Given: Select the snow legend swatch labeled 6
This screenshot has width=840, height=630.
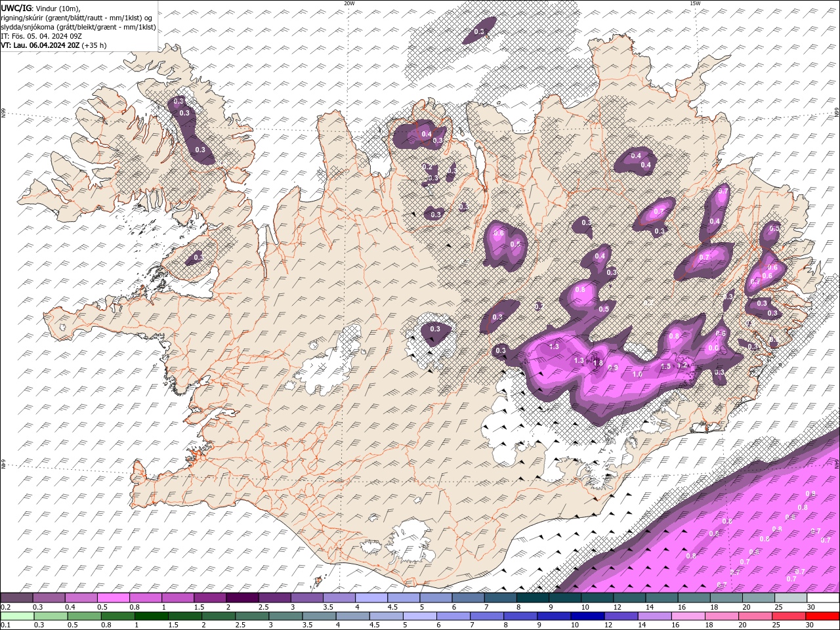Looking at the screenshot, I should pos(467,598).
